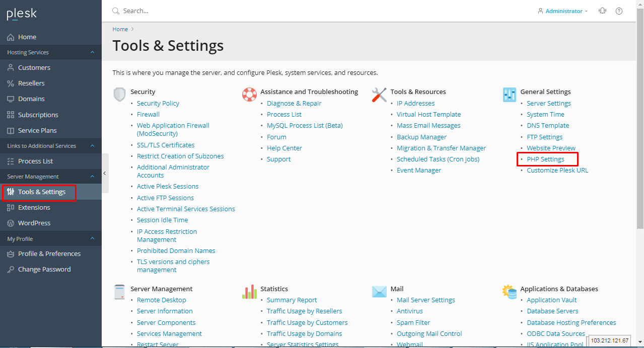This screenshot has width=644, height=348.
Task: Click the Service Plans book icon
Action: [x=11, y=131]
